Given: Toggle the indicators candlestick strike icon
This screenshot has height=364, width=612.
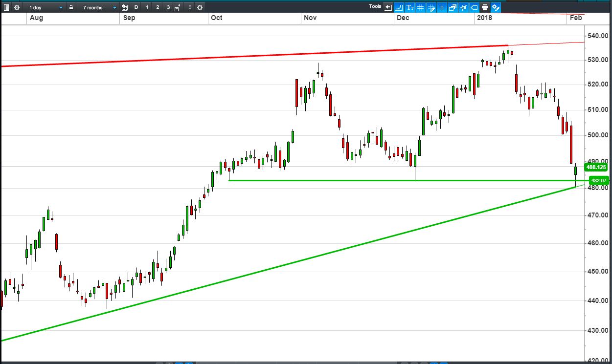Looking at the screenshot, I should (463, 7).
